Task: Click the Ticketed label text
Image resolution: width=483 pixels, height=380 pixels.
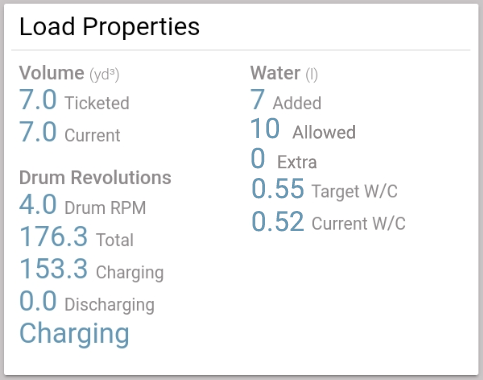Action: (97, 103)
